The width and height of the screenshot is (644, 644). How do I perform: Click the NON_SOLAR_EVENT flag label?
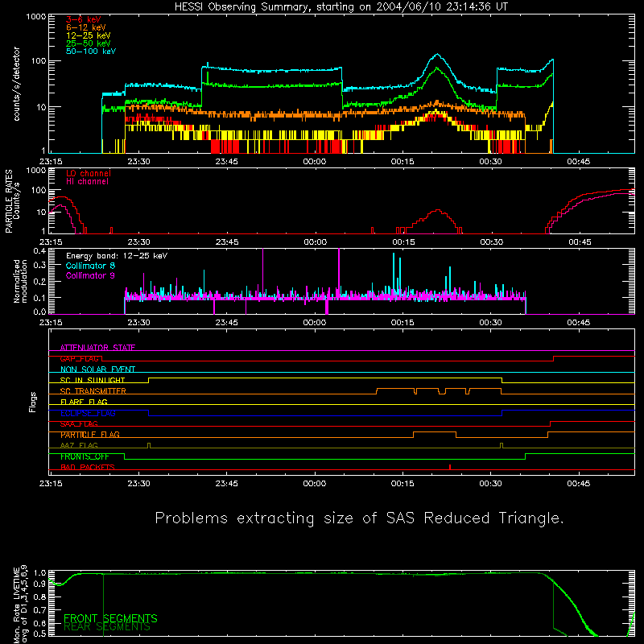point(97,369)
